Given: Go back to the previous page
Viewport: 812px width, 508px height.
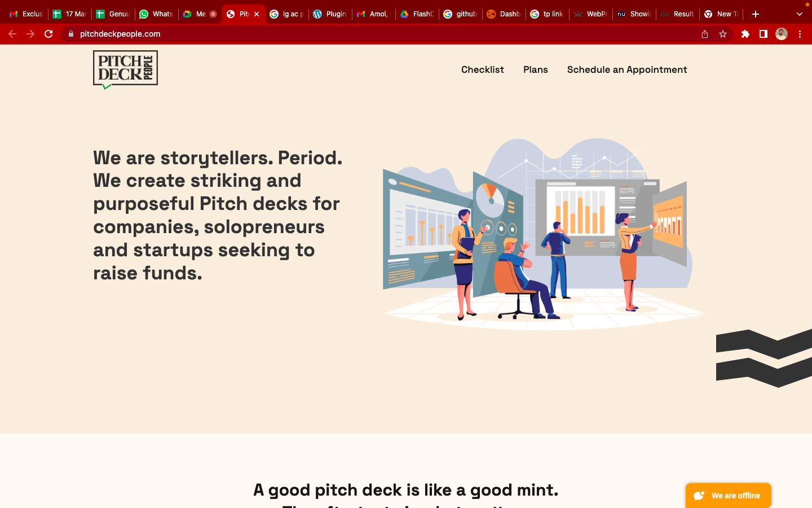Looking at the screenshot, I should [12, 34].
